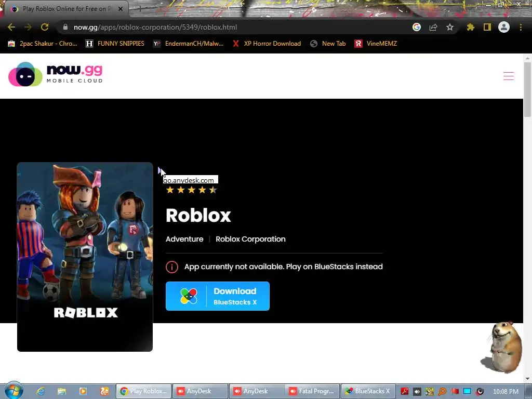Click the page vertical scrollbar thumb
Screen dimensions: 532x399
pyautogui.click(x=528, y=89)
